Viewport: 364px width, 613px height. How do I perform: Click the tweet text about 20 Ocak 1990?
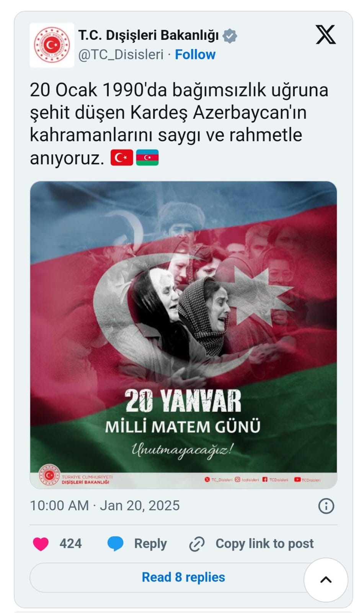(179, 124)
